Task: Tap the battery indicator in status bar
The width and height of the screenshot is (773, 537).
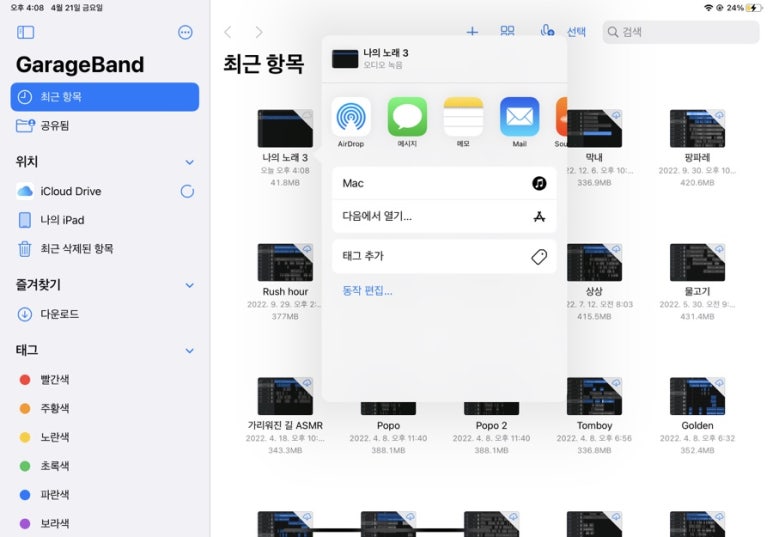Action: [753, 8]
